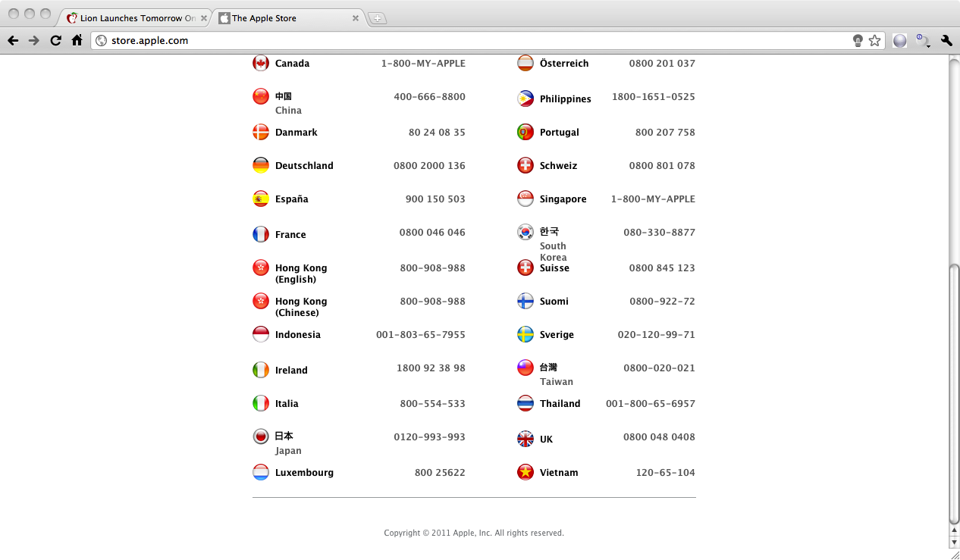
Task: Open the Luxembourg store link
Action: [304, 473]
